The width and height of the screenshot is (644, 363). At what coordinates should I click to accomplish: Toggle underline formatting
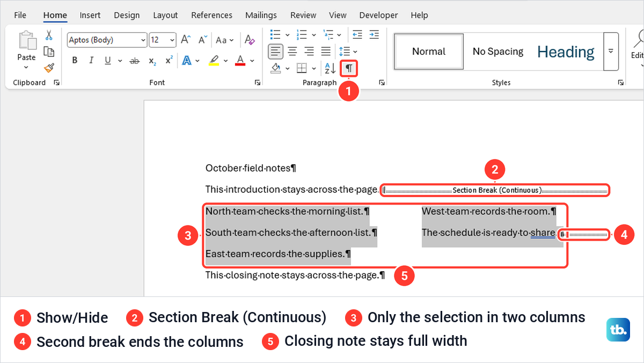(x=107, y=60)
